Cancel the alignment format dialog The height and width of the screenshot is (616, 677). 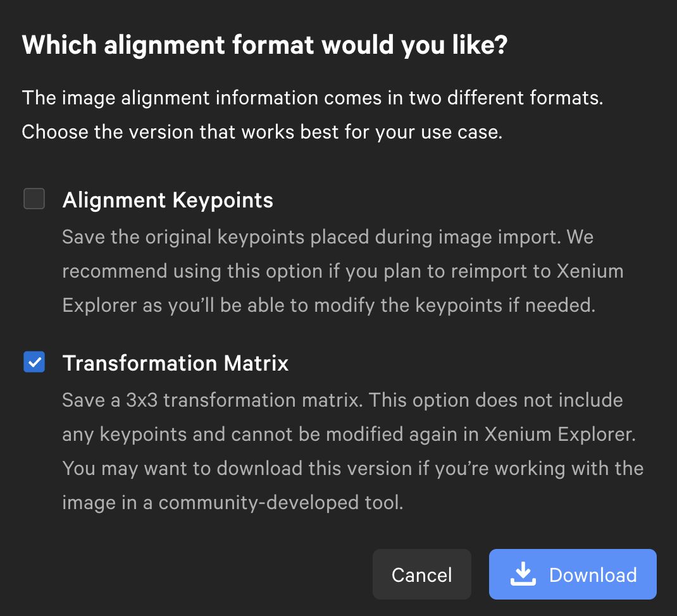point(421,574)
